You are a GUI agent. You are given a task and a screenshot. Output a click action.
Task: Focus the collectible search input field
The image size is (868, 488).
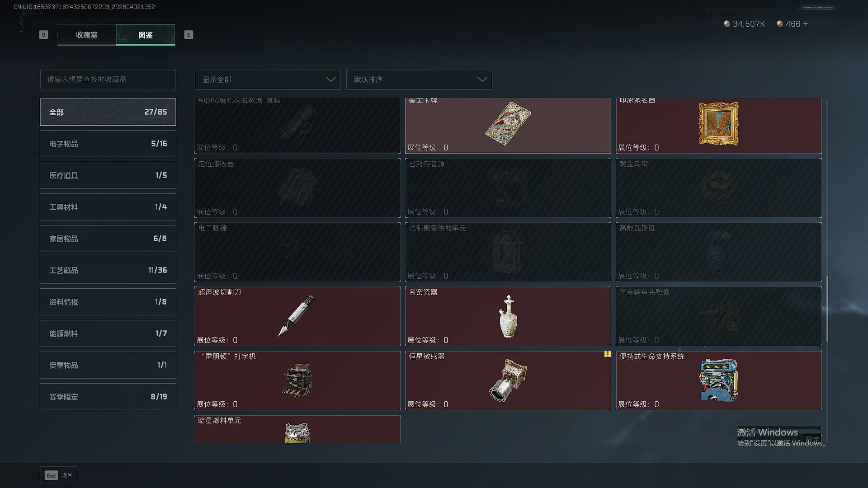coord(108,80)
